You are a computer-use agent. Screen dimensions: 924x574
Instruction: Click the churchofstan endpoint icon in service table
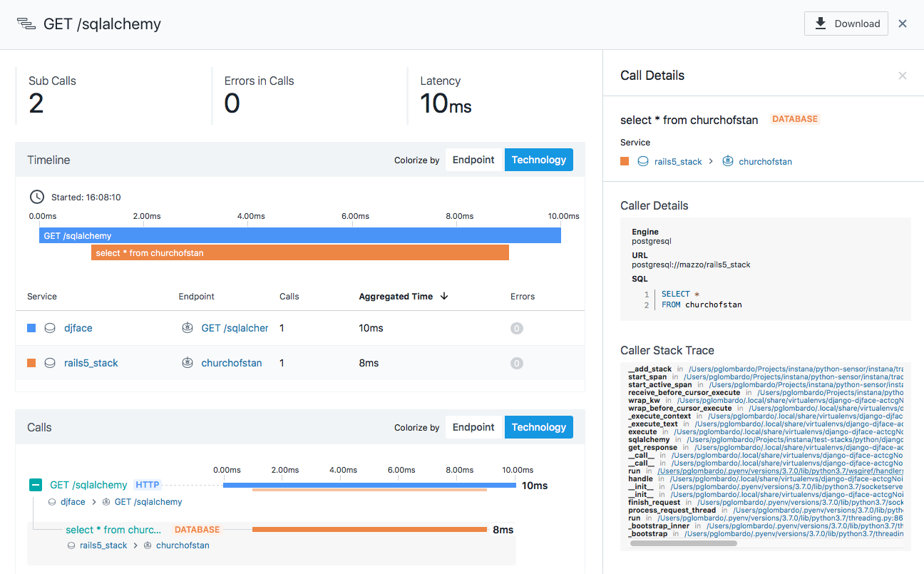187,363
